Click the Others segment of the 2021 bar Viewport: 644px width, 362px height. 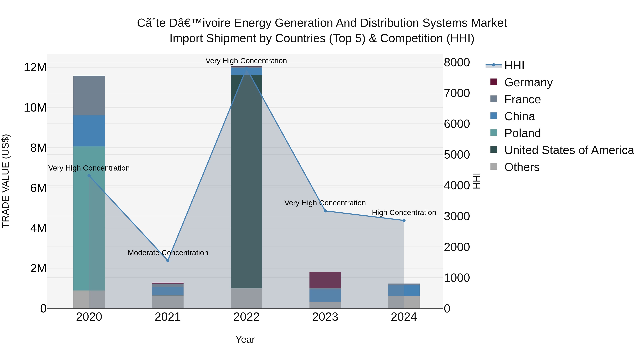pos(168,302)
